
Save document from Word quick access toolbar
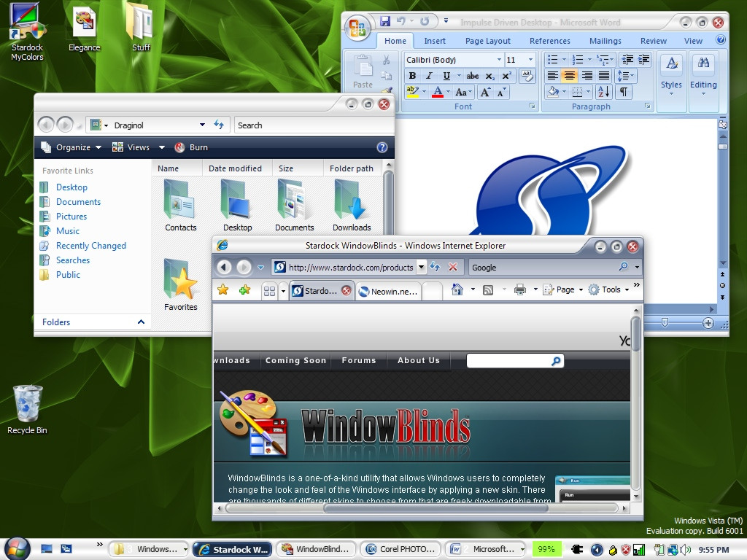tap(385, 21)
